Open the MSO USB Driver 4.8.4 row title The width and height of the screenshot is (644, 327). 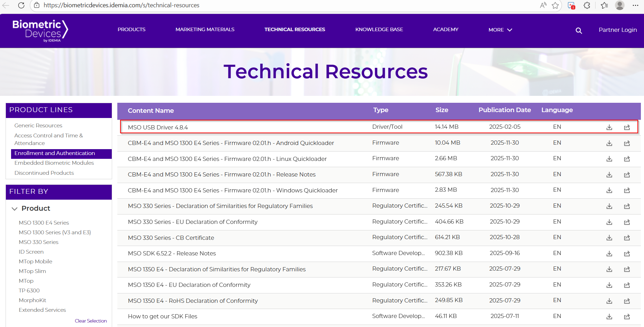(158, 127)
